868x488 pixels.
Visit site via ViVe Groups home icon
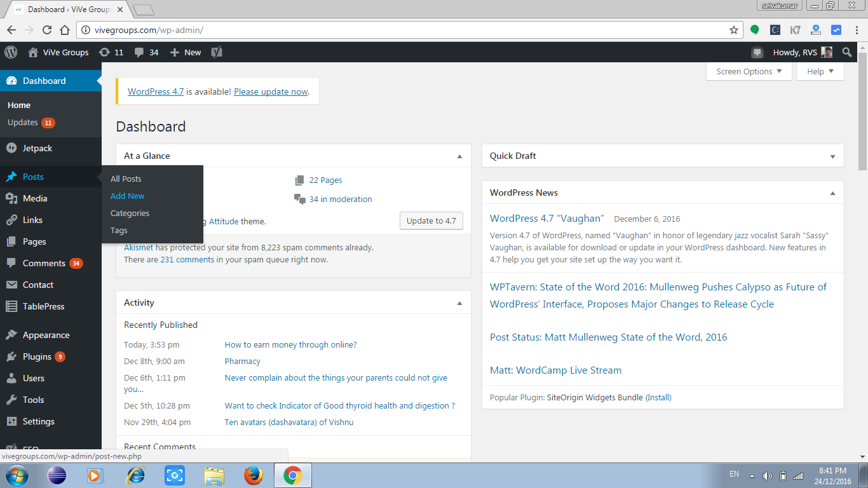point(58,52)
